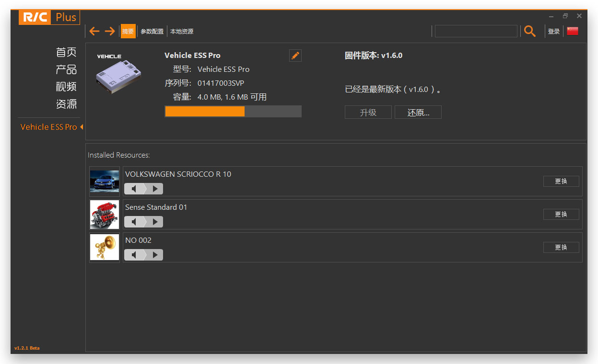Click the orange search magnifier icon
598x364 pixels.
tap(530, 31)
